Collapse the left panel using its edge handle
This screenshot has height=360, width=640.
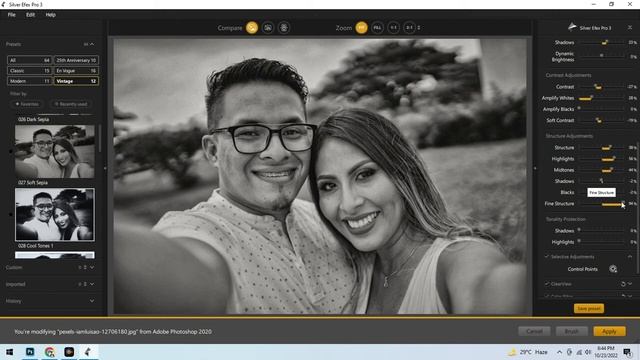[105, 168]
